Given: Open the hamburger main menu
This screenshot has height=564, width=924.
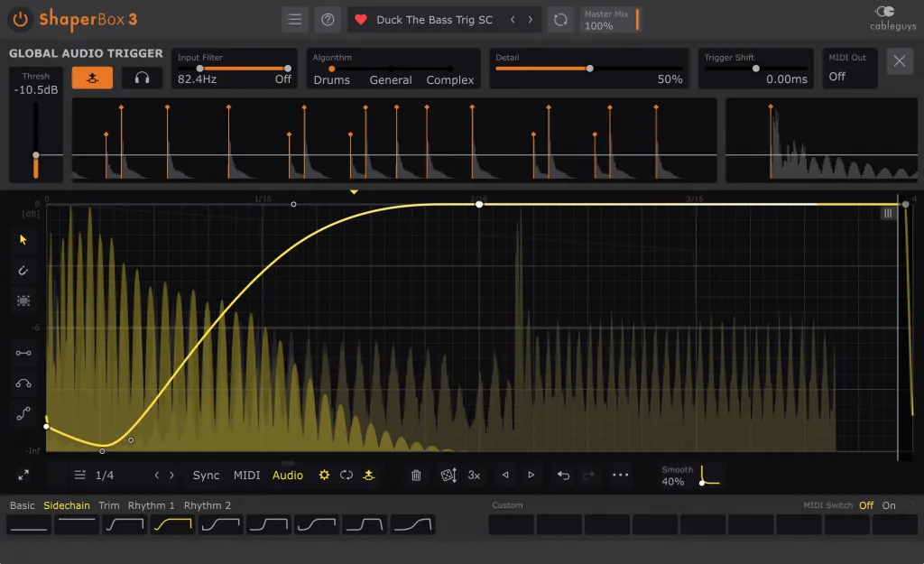Looking at the screenshot, I should pyautogui.click(x=294, y=19).
